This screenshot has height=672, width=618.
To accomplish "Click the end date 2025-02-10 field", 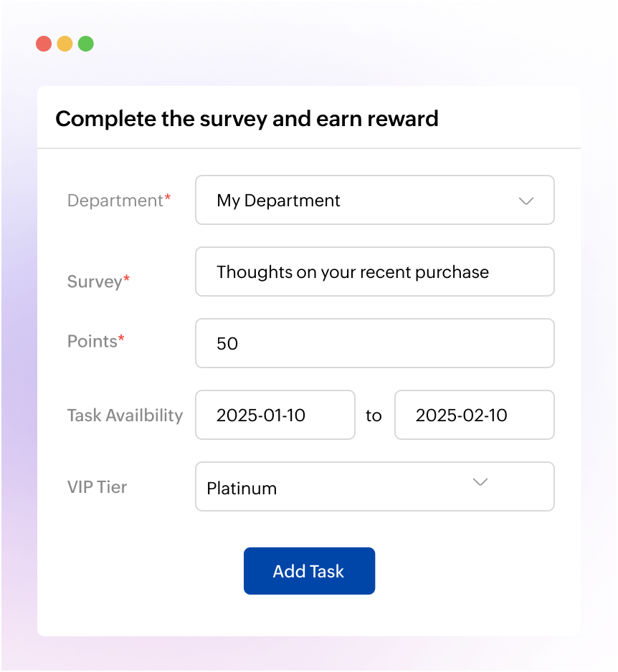I will pos(474,415).
